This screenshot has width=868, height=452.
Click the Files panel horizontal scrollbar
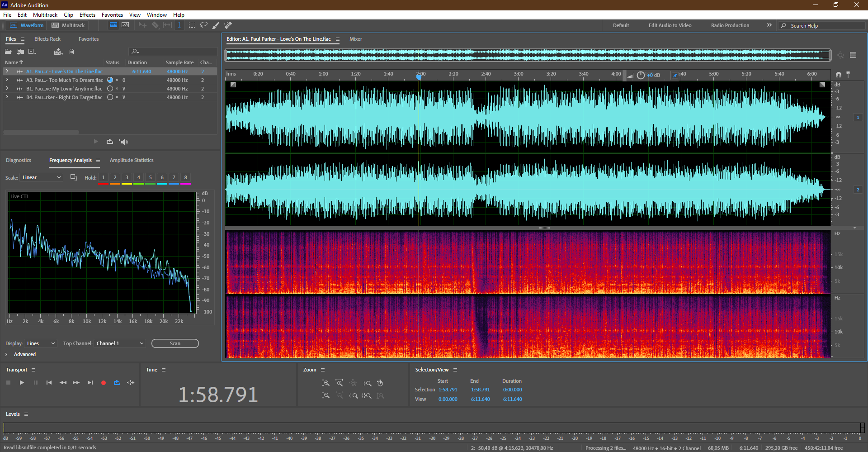point(41,132)
